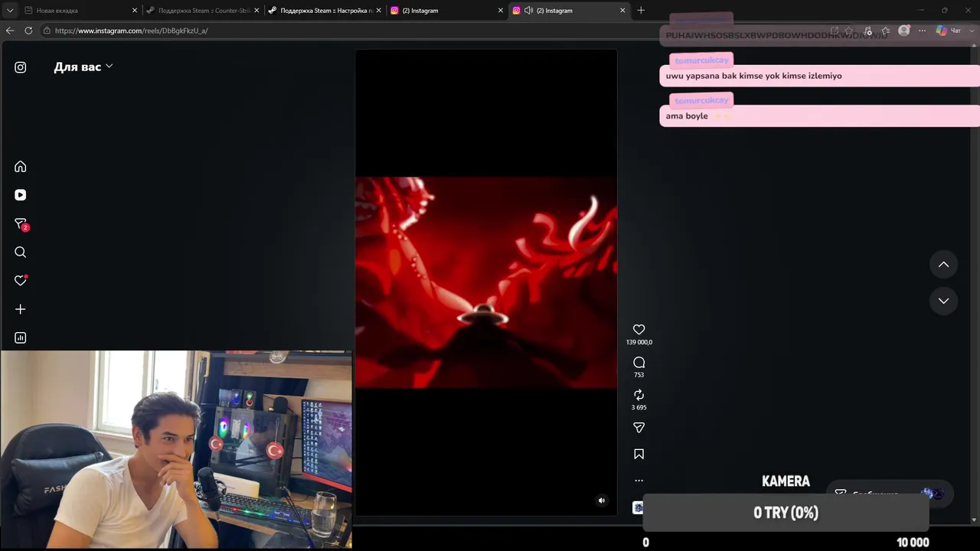Click the 3 695 reposts count
The height and width of the screenshot is (551, 980).
(639, 408)
